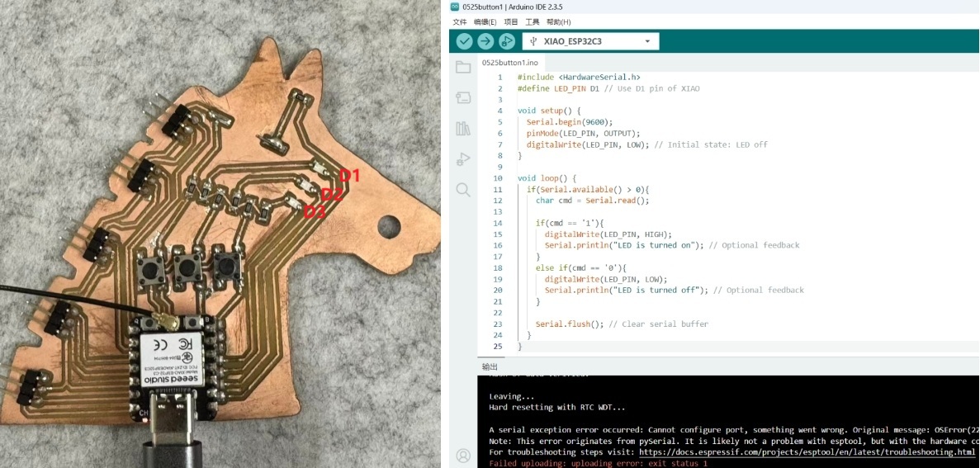This screenshot has width=980, height=468.
Task: Open the Library Manager sidebar icon
Action: click(x=463, y=129)
